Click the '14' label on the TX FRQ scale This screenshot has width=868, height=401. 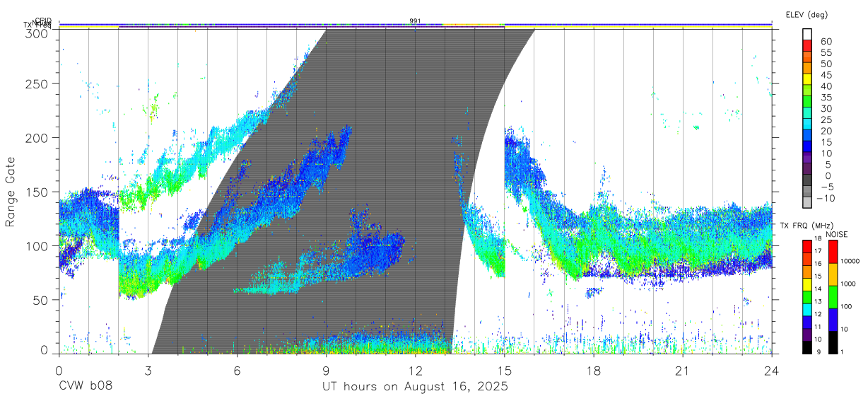tap(816, 289)
